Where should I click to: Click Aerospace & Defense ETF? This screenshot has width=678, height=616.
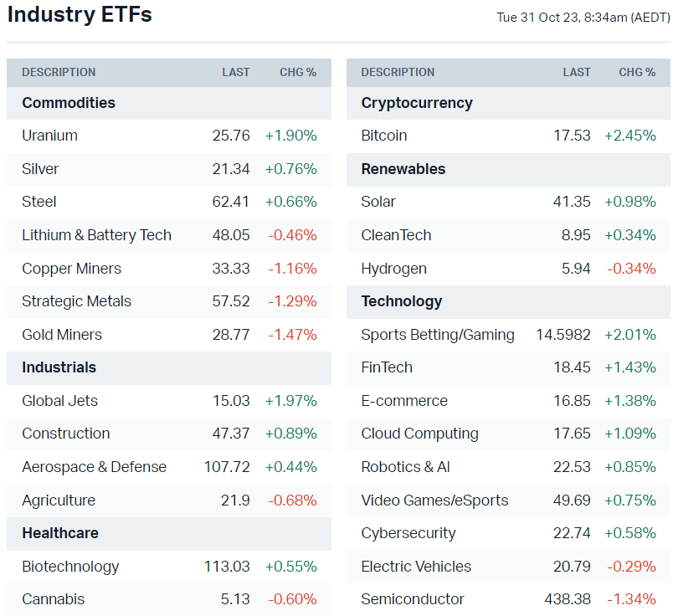[x=94, y=467]
